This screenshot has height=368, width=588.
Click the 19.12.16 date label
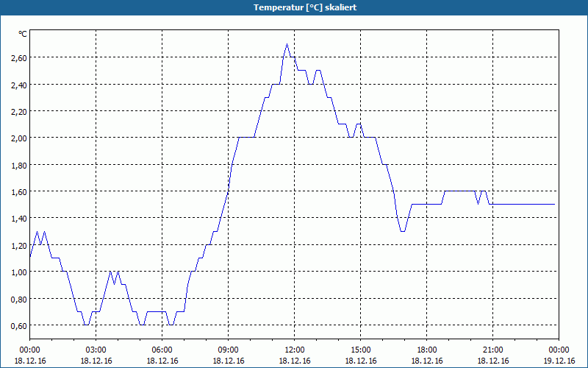[x=559, y=361]
